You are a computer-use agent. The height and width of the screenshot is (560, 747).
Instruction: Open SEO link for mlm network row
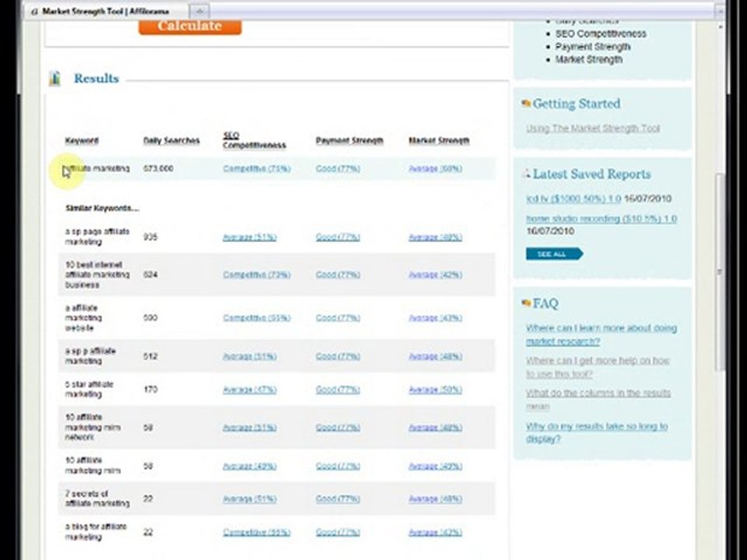(x=250, y=428)
